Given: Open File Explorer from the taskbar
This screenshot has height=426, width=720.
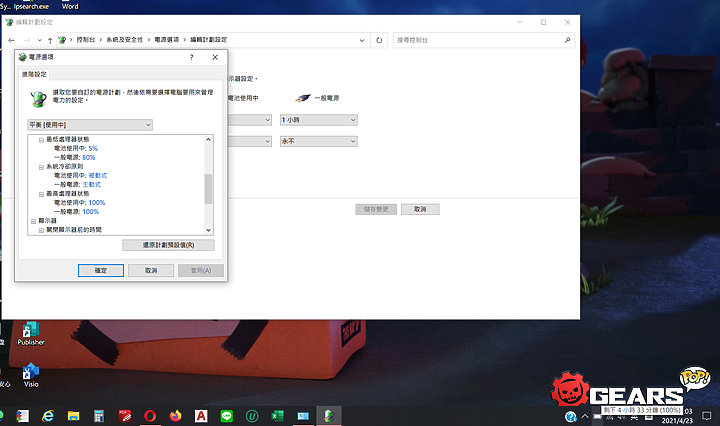Looking at the screenshot, I should click(x=73, y=416).
